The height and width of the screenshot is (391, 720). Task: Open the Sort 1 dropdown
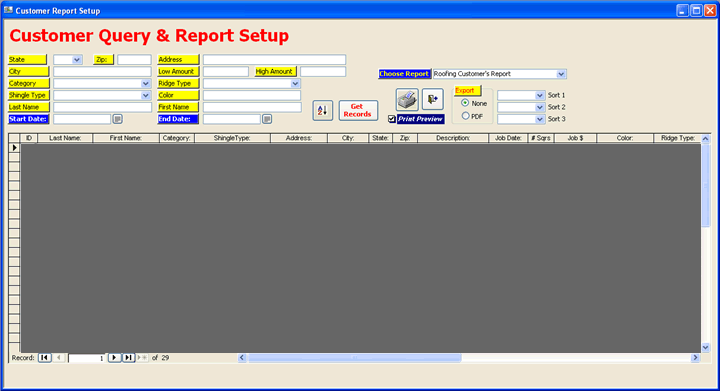click(x=540, y=95)
